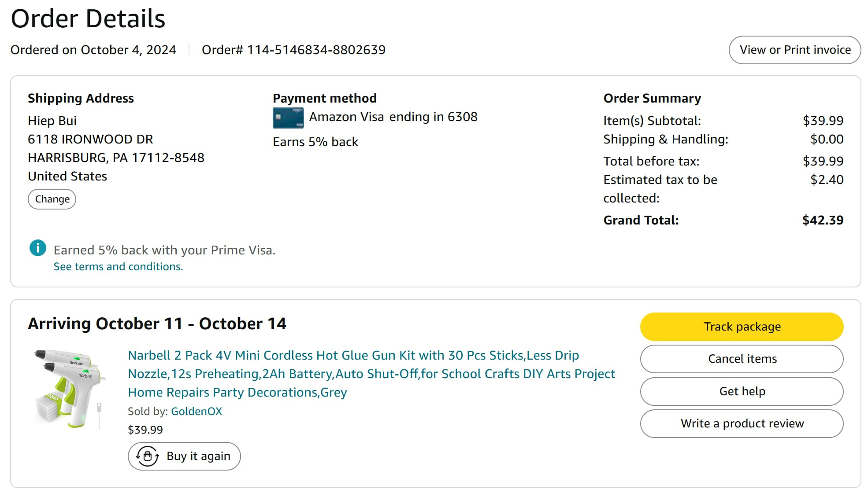
Task: Click the Get help button
Action: (742, 391)
